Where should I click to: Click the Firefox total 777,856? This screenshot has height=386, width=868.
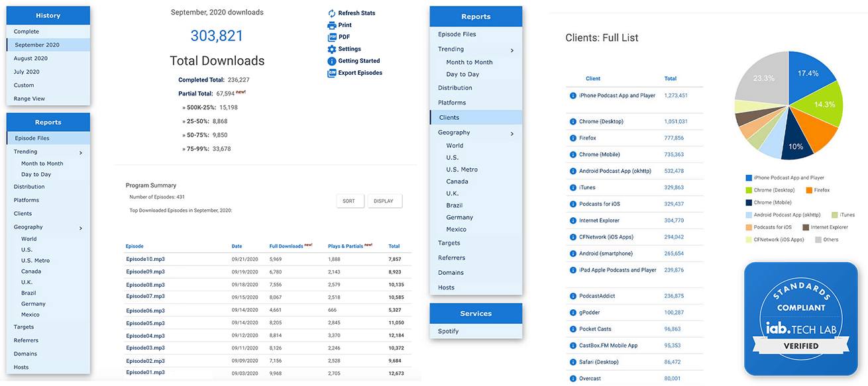point(674,138)
